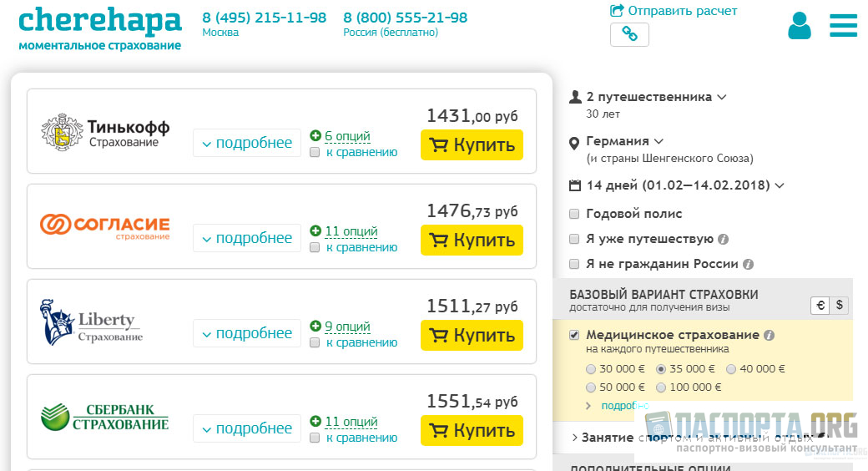Image resolution: width=868 pixels, height=471 pixels.
Task: Click the travelers person icon
Action: coord(575,97)
